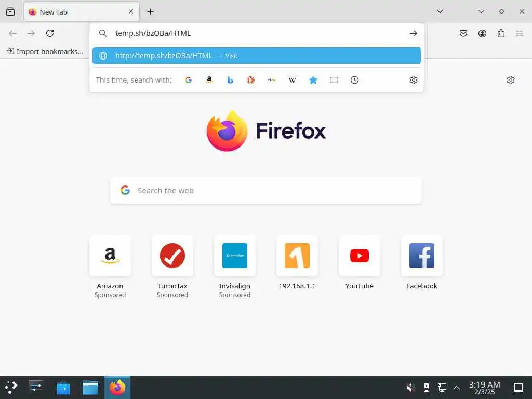Search in history clock icon
532x399 pixels.
click(x=354, y=80)
